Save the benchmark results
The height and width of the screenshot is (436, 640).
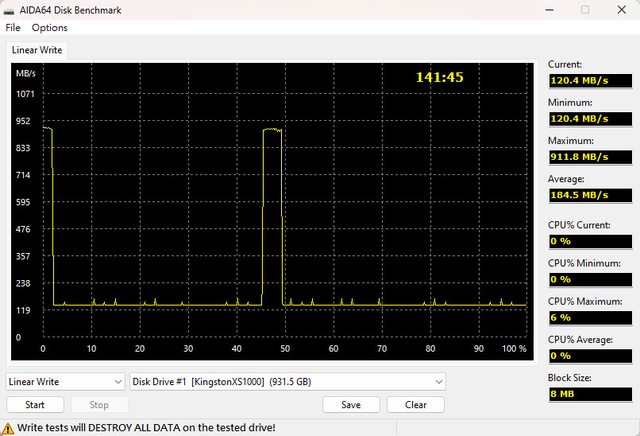click(x=351, y=405)
